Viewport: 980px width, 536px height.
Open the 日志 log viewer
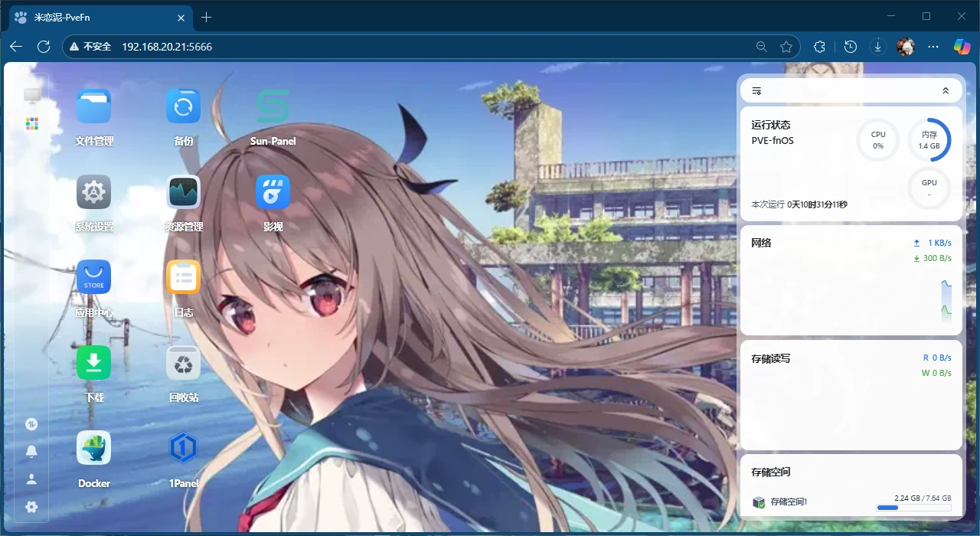coord(183,277)
